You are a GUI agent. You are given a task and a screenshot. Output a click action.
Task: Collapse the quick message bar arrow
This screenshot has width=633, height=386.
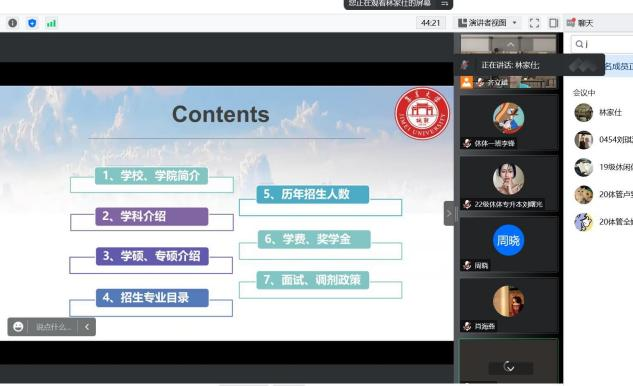point(87,327)
